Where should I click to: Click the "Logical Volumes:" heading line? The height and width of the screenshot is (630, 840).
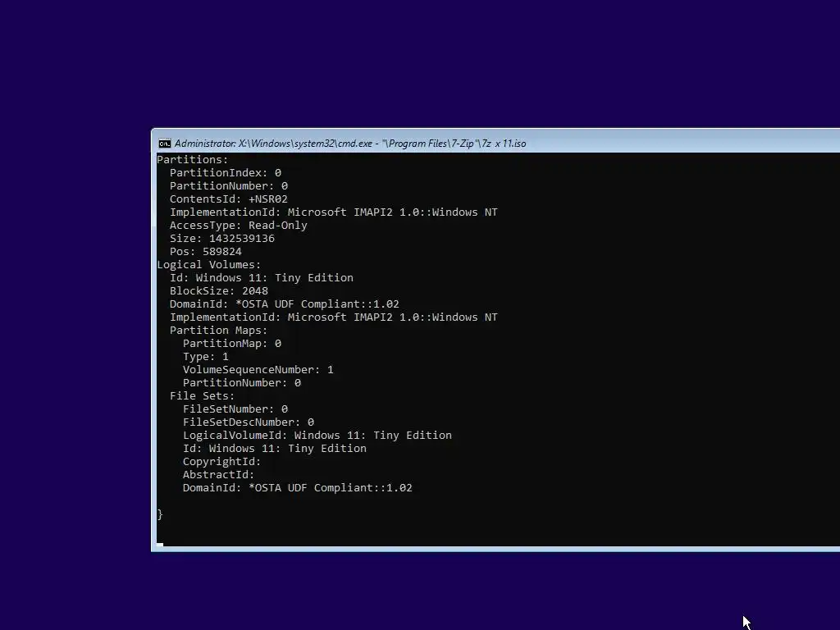[x=209, y=265]
